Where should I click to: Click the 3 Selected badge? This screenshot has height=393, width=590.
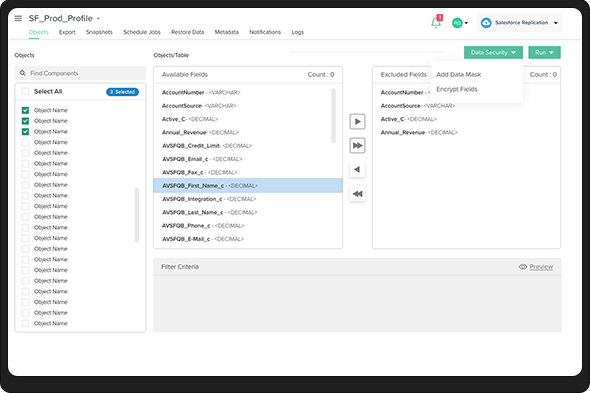click(122, 92)
